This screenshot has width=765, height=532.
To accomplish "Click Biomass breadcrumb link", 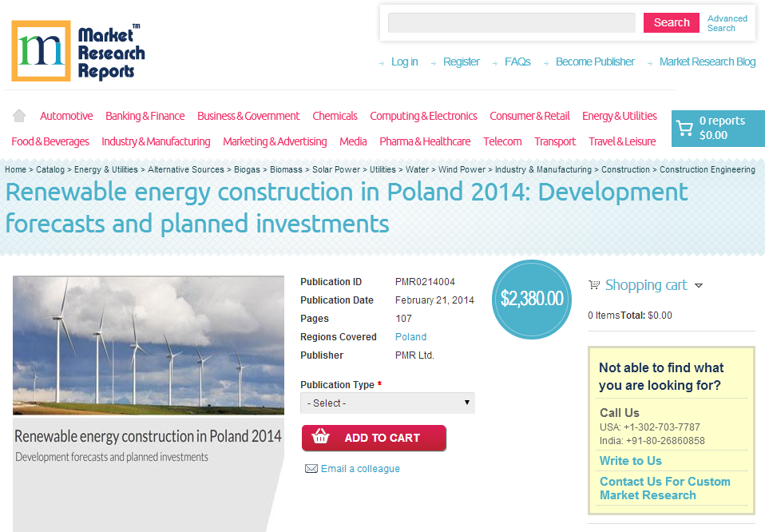I will pos(286,169).
